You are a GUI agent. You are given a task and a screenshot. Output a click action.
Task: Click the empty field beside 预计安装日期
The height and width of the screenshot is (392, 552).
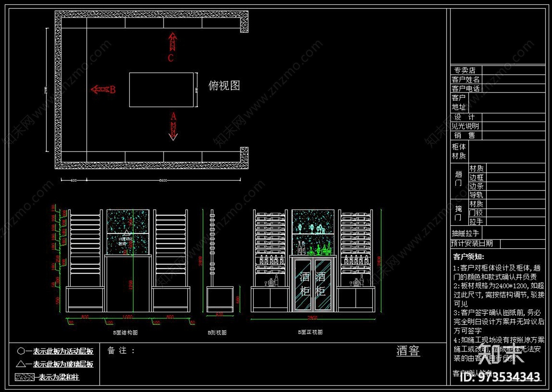click(523, 243)
